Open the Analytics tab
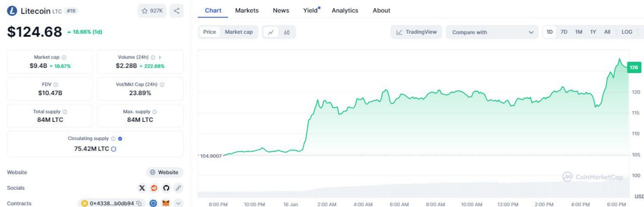 point(345,10)
